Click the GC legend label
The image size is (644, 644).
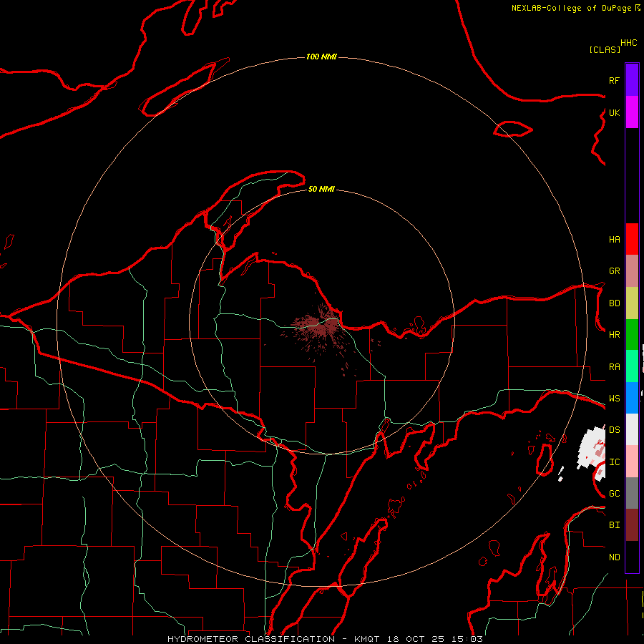614,494
